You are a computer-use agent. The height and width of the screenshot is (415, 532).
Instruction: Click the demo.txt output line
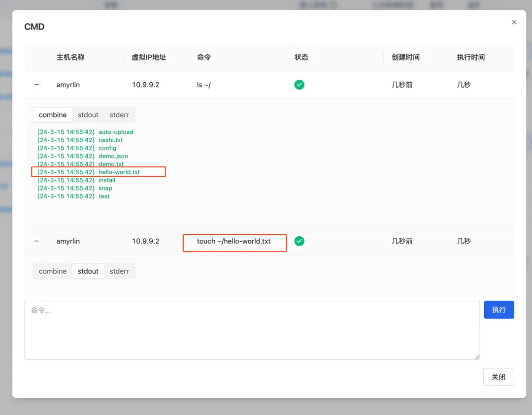click(80, 164)
